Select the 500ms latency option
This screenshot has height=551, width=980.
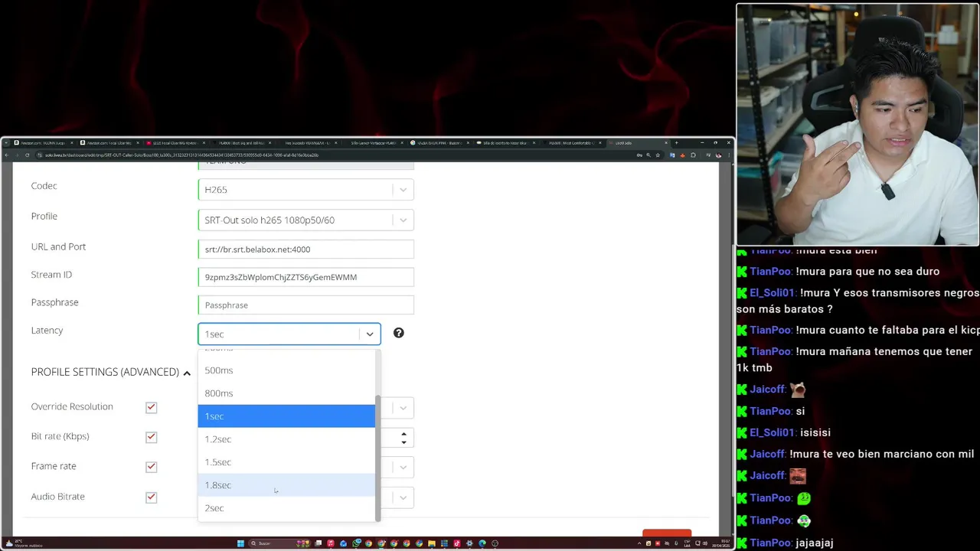286,370
